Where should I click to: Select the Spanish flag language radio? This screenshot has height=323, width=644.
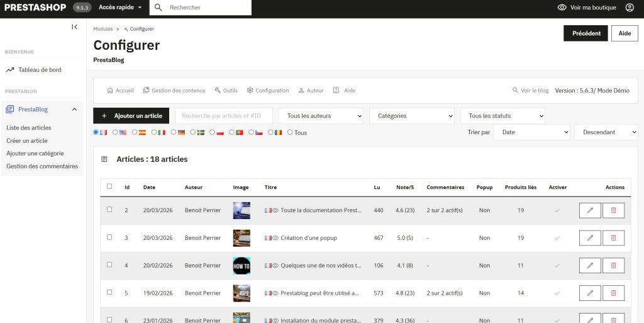[135, 132]
